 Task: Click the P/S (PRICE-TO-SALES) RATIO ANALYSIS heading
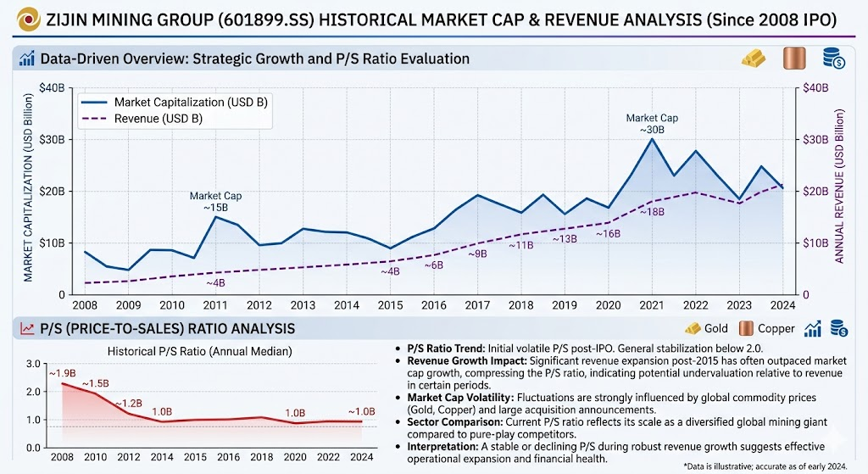[167, 328]
